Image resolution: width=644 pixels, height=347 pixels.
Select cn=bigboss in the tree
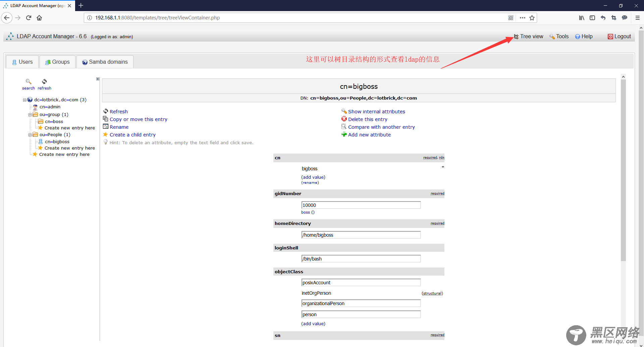57,142
